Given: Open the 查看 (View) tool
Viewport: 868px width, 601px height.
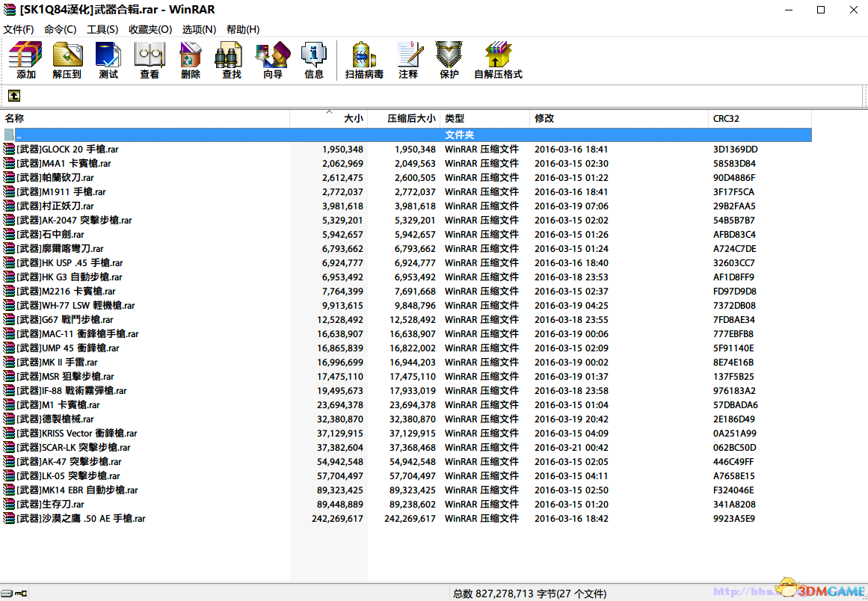Looking at the screenshot, I should click(x=150, y=61).
